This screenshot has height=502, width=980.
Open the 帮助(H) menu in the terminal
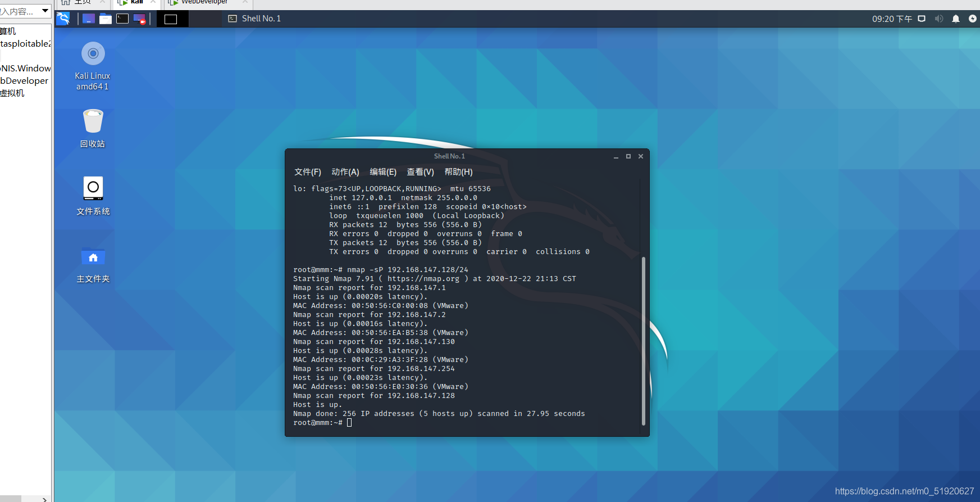pos(459,172)
